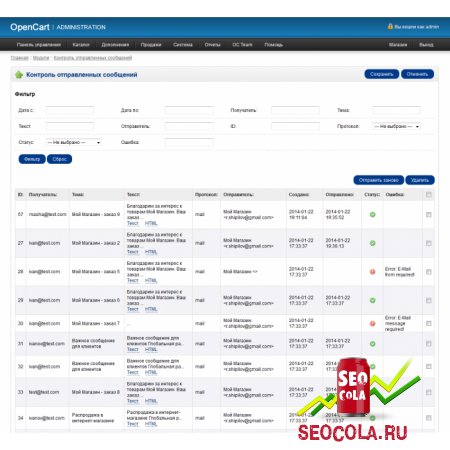Click green status icon for message ID 29
Viewport: 450px width, 450px height.
(x=373, y=300)
